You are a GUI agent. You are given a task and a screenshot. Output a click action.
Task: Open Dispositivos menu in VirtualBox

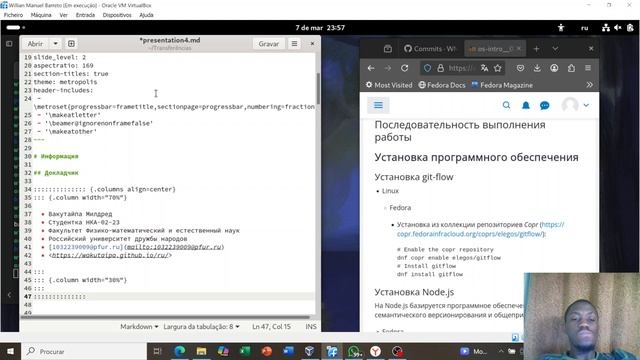[x=117, y=15]
